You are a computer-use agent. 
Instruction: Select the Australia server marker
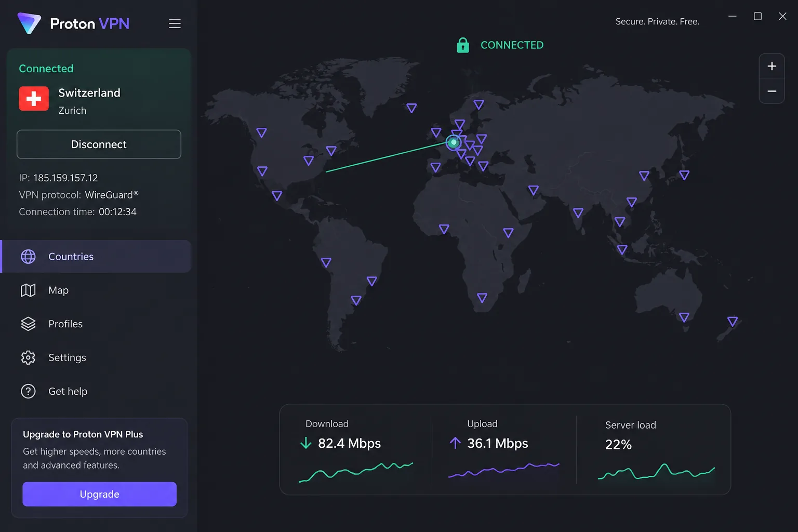coord(684,317)
